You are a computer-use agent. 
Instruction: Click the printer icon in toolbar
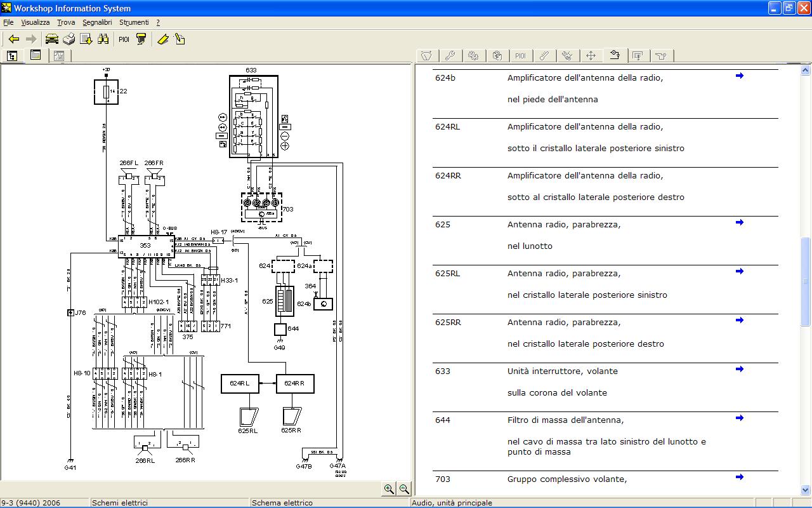click(x=69, y=39)
